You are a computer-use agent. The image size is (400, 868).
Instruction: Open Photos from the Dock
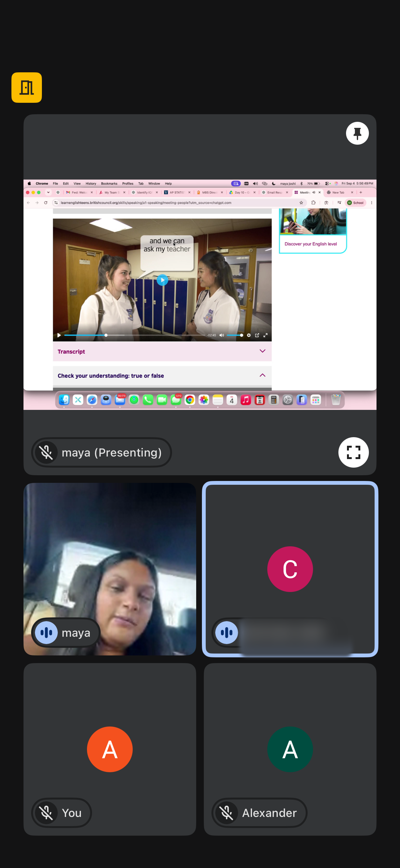point(204,400)
